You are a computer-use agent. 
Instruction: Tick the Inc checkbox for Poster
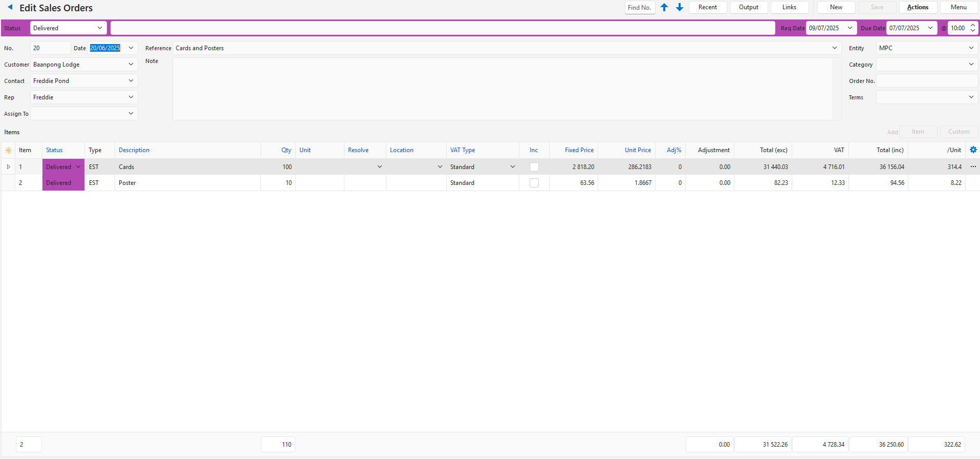click(x=534, y=183)
